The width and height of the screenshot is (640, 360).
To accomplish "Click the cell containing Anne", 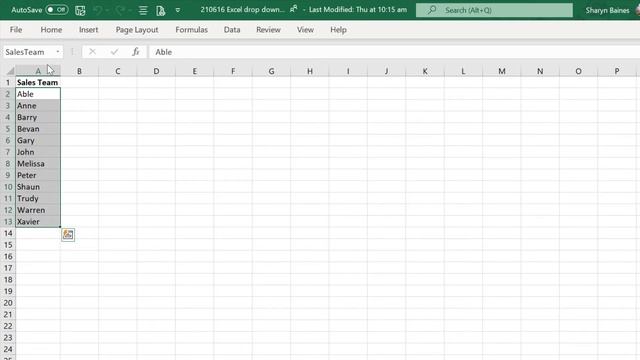I will pos(38,106).
